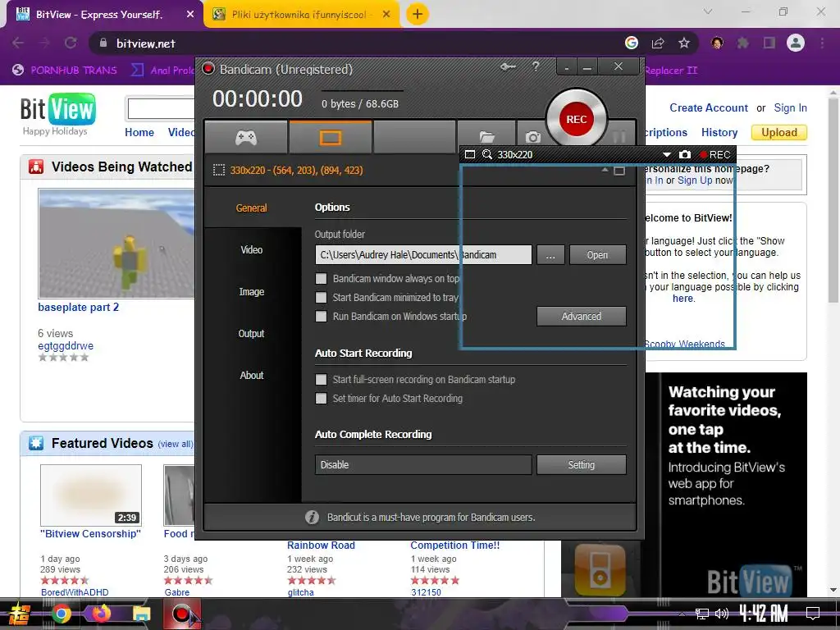Image resolution: width=840 pixels, height=630 pixels.
Task: Open the About tab
Action: pos(251,375)
